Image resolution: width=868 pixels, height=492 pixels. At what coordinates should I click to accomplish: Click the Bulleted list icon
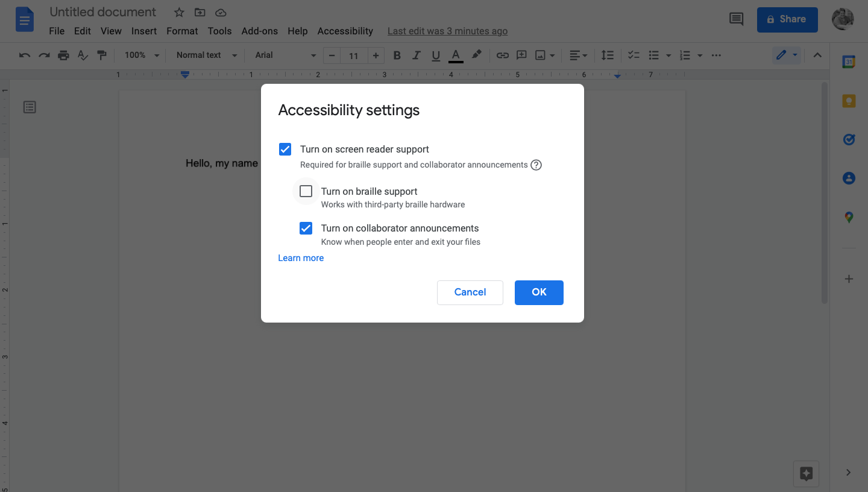(x=653, y=55)
